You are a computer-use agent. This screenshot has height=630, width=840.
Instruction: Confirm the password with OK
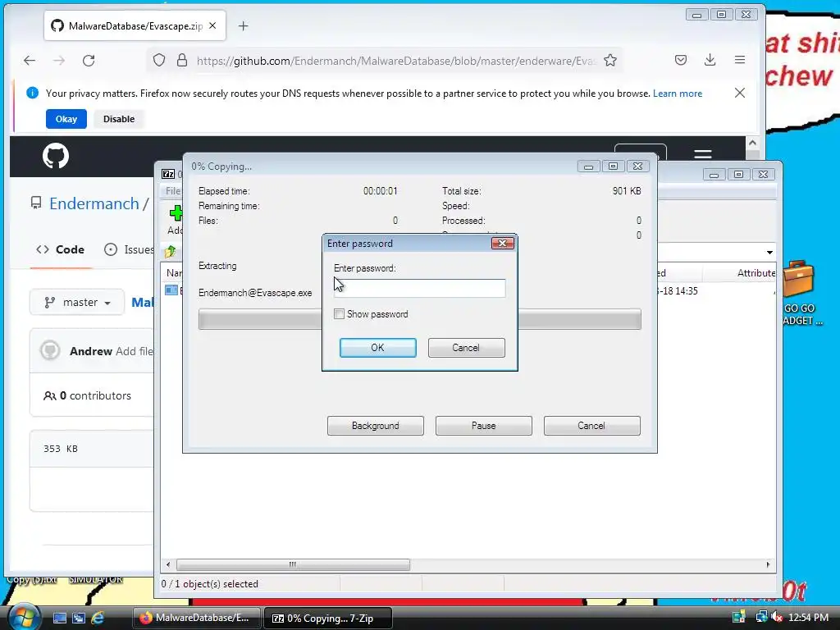[377, 348]
